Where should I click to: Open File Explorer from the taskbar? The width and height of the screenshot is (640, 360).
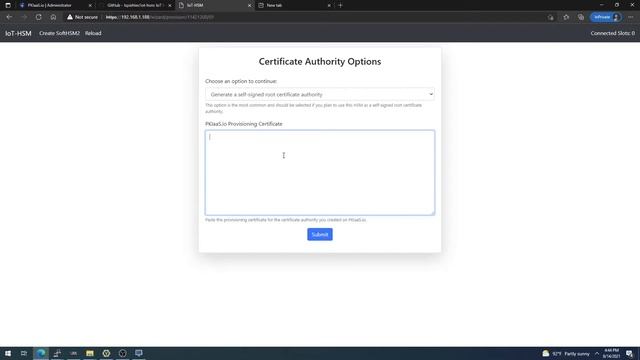pos(90,353)
